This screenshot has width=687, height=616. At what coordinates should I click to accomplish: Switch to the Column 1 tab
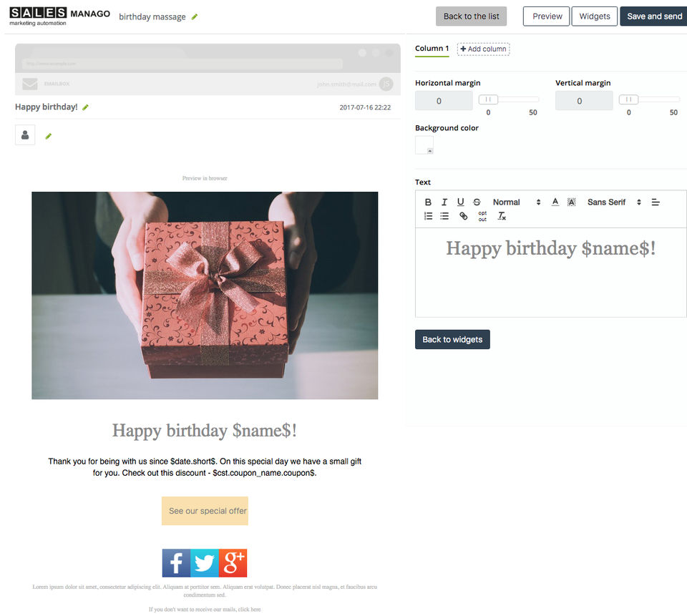(432, 49)
